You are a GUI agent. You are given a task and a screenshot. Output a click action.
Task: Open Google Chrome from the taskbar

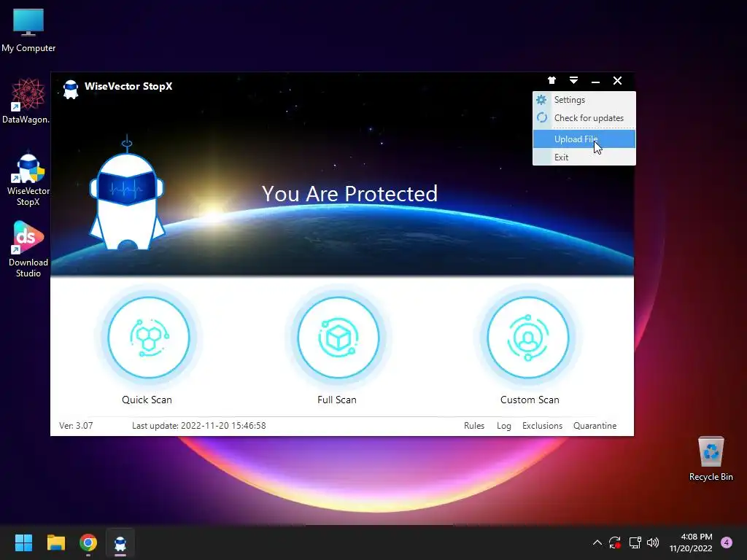point(88,542)
